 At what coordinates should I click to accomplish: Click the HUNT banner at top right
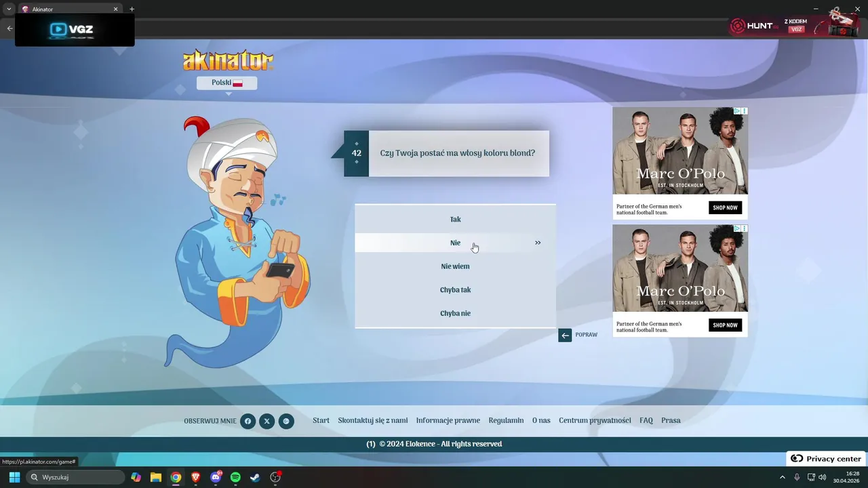point(795,26)
